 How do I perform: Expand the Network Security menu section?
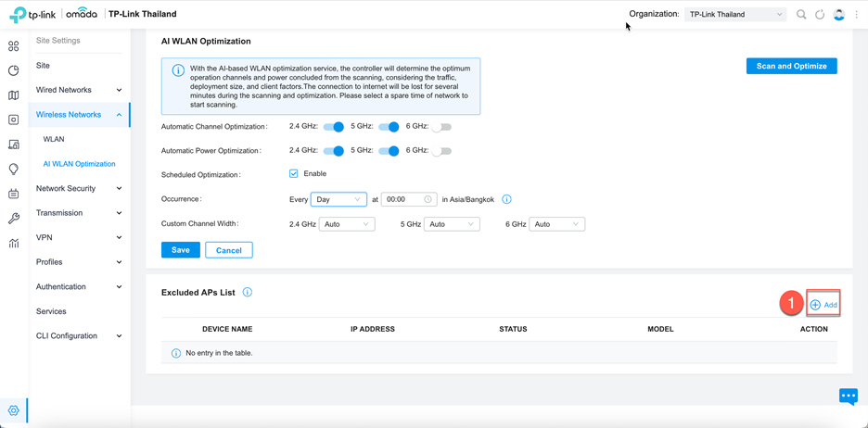click(x=79, y=189)
